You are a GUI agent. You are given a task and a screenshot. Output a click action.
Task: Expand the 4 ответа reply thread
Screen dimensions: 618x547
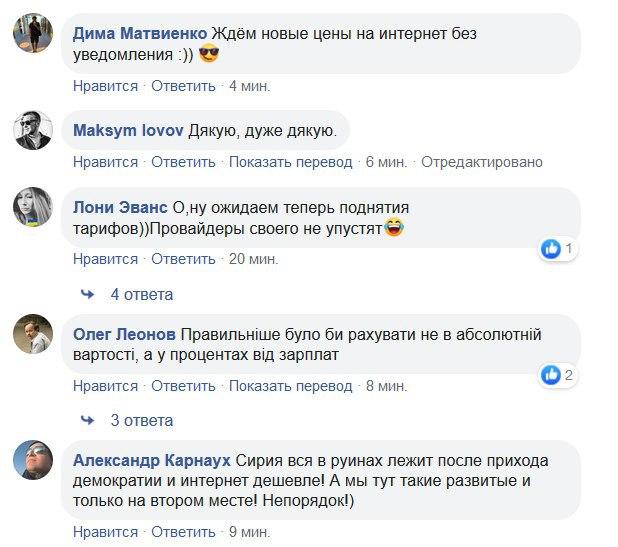(141, 295)
